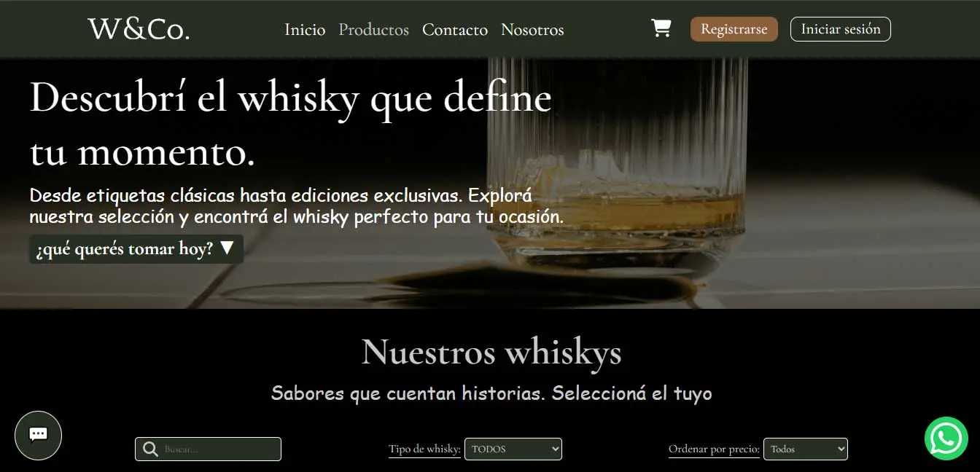
Task: Open the Productos menu item
Action: [x=373, y=30]
